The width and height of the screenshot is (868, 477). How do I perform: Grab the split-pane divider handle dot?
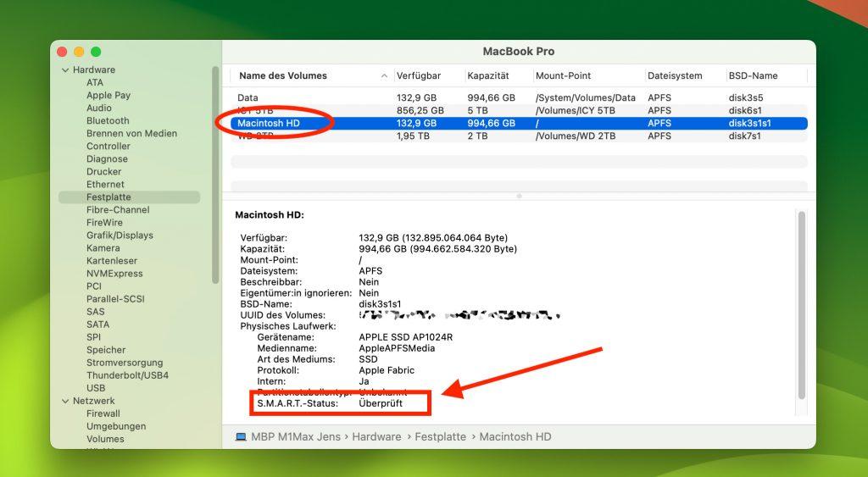click(x=519, y=196)
